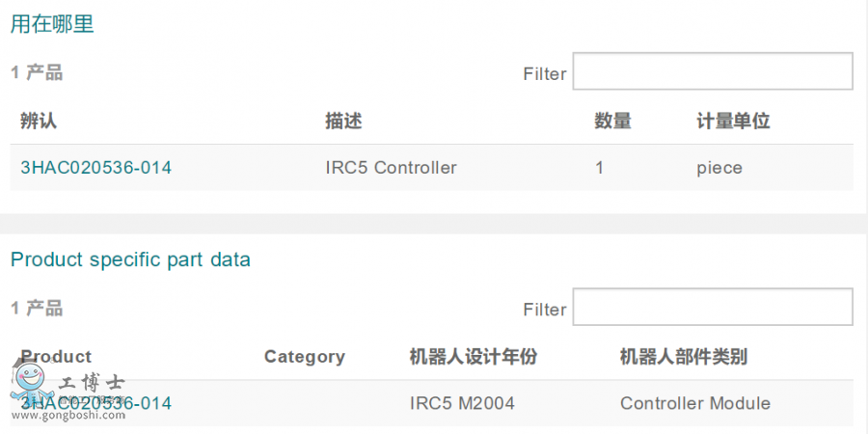868x434 pixels.
Task: Click the 用在哪里 section heading
Action: click(x=52, y=25)
